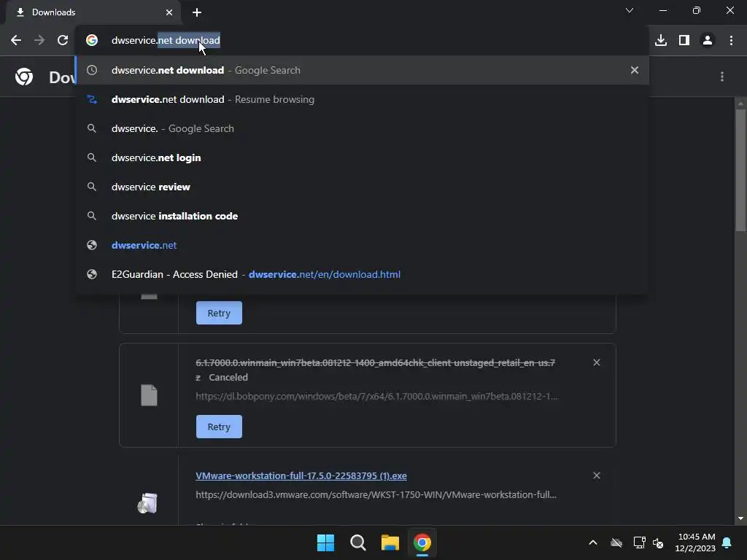Click the OneDrive cloud tray icon

616,542
